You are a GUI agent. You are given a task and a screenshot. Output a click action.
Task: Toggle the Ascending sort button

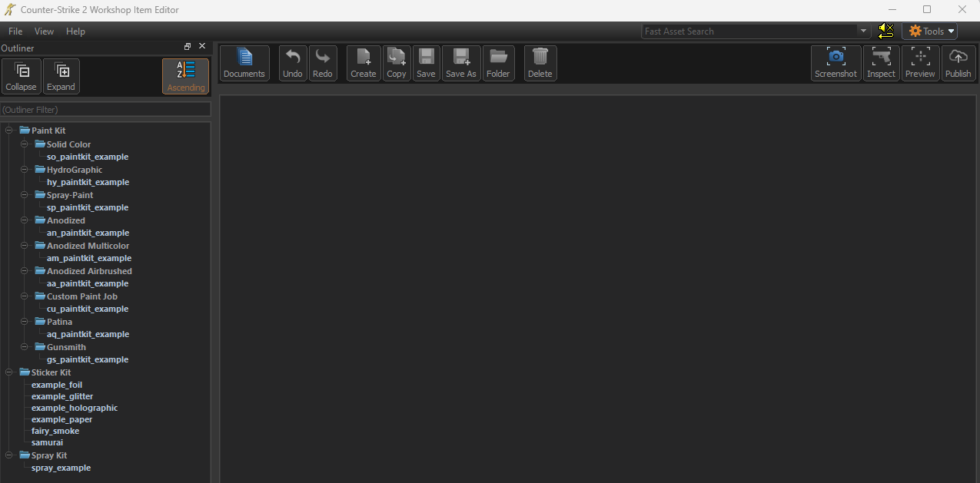click(x=186, y=76)
